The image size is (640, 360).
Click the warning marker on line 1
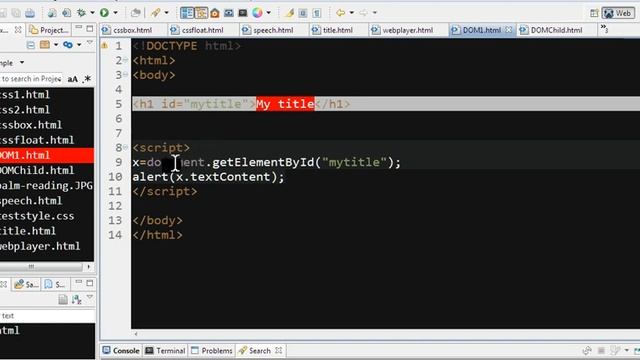click(x=104, y=45)
